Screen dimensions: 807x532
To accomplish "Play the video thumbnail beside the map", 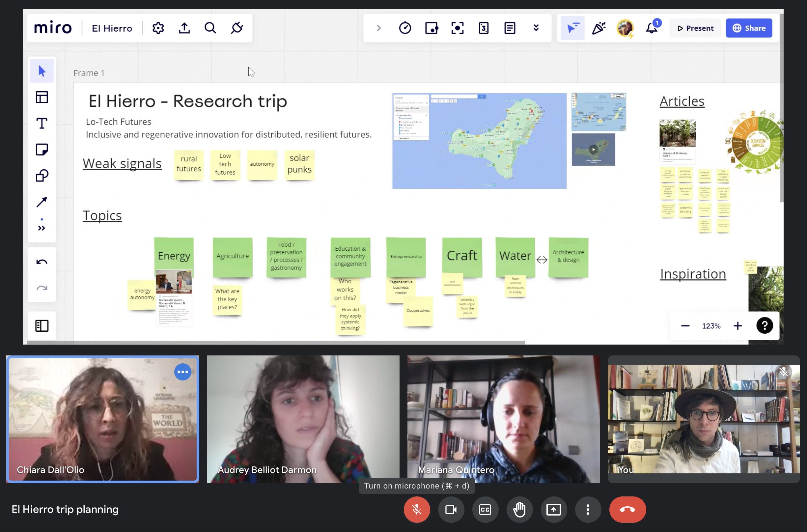I will click(593, 149).
